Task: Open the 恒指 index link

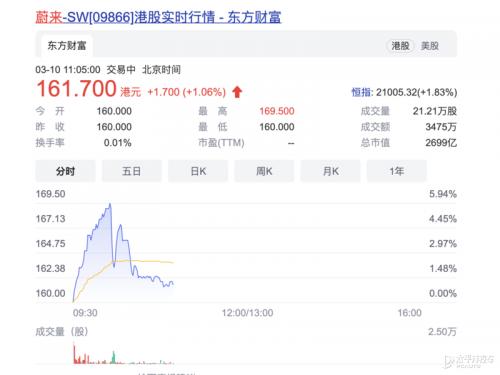Action: pos(362,92)
